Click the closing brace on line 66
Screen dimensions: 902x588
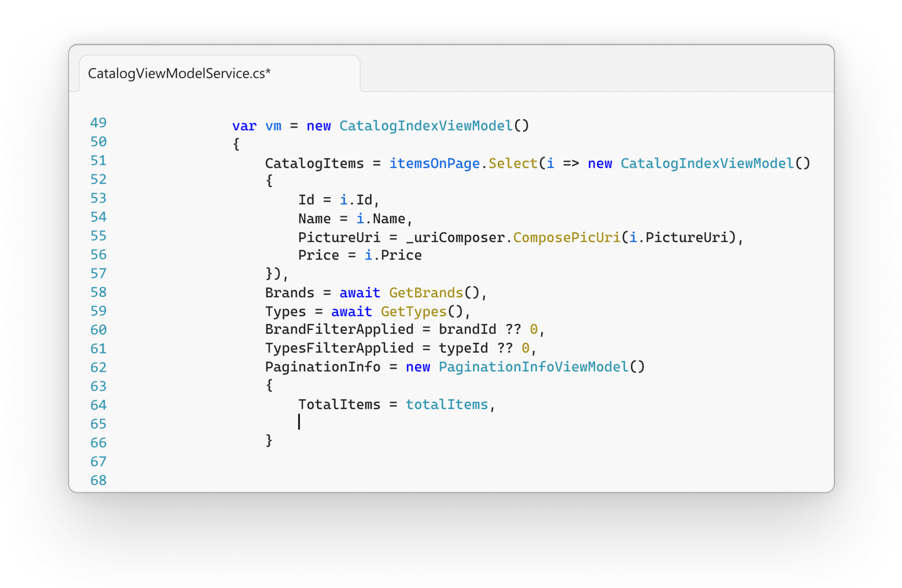269,440
